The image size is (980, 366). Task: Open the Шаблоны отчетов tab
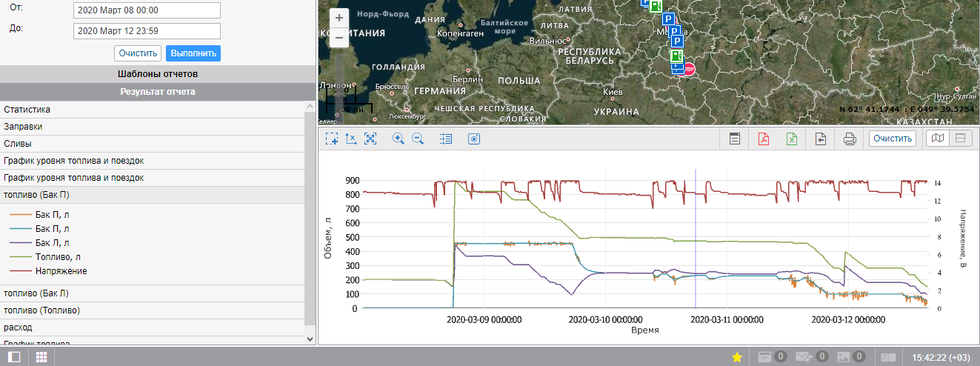click(x=157, y=74)
